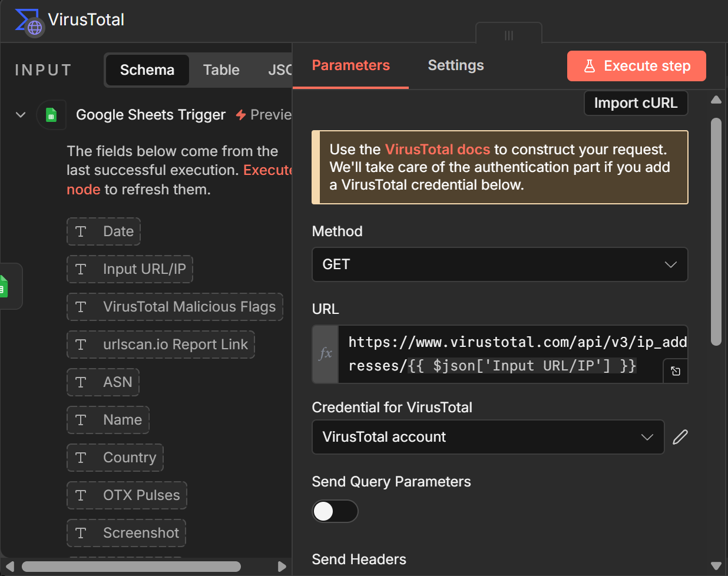Click the vertical scrollbar in parameters panel

(716, 231)
